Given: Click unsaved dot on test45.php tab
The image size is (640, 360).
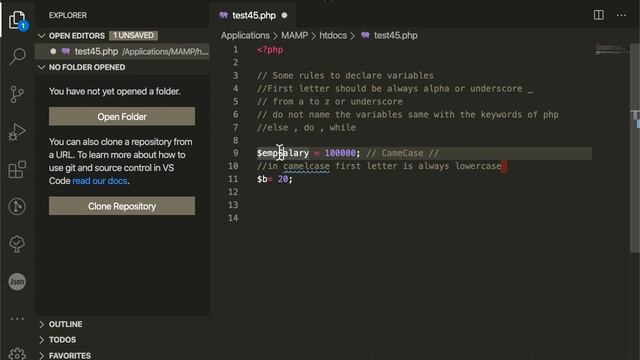Looking at the screenshot, I should pos(284,16).
